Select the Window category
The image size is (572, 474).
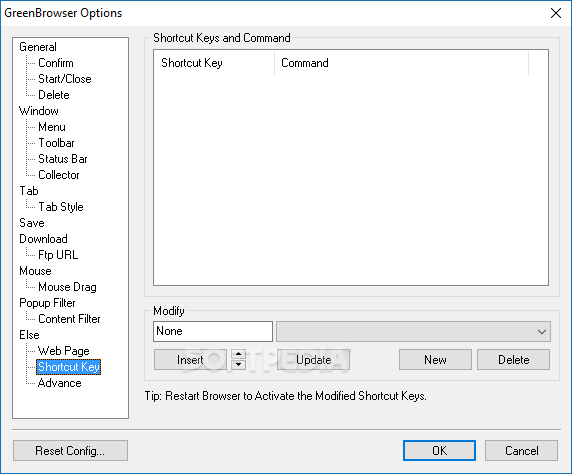pyautogui.click(x=39, y=111)
